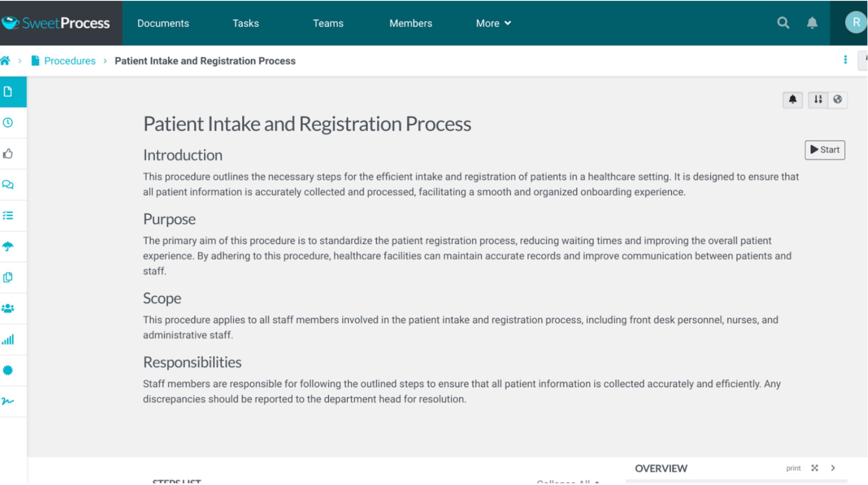Click the Start button to begin procedure
Viewport: 868px width, 485px height.
click(x=826, y=150)
